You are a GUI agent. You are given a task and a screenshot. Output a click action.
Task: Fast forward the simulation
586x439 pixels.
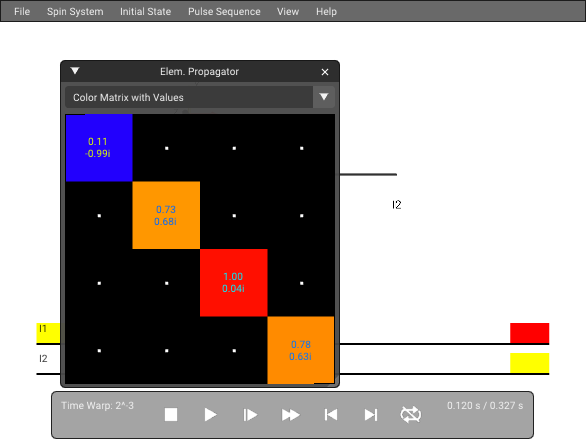pos(290,415)
